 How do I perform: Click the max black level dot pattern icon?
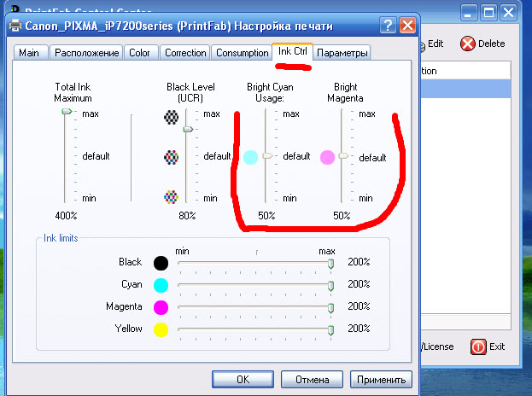pyautogui.click(x=172, y=117)
